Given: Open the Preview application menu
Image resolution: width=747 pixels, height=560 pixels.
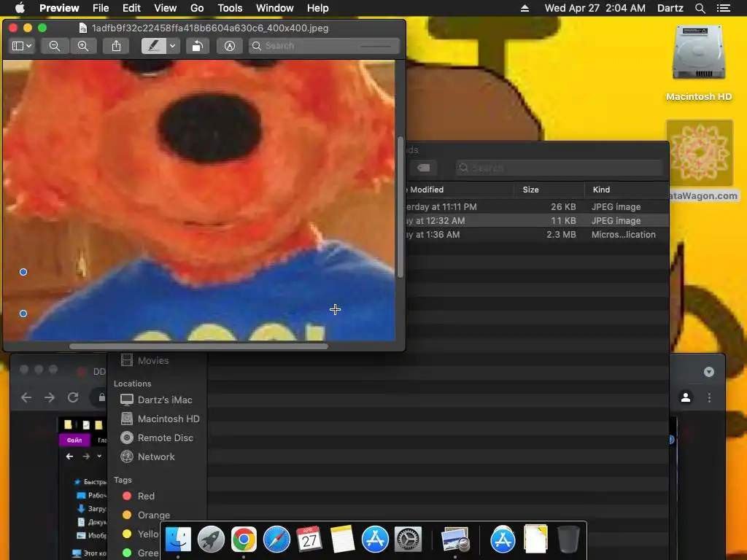Looking at the screenshot, I should tap(59, 8).
